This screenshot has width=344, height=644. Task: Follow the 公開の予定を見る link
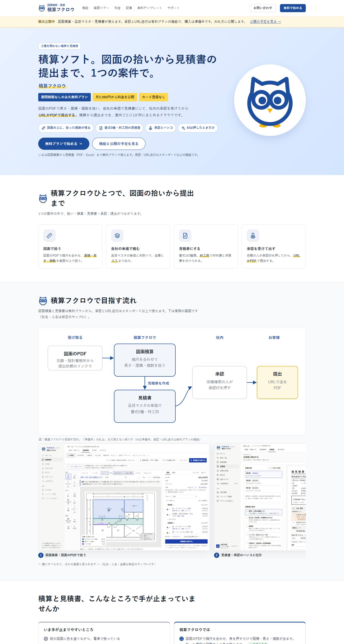click(265, 22)
